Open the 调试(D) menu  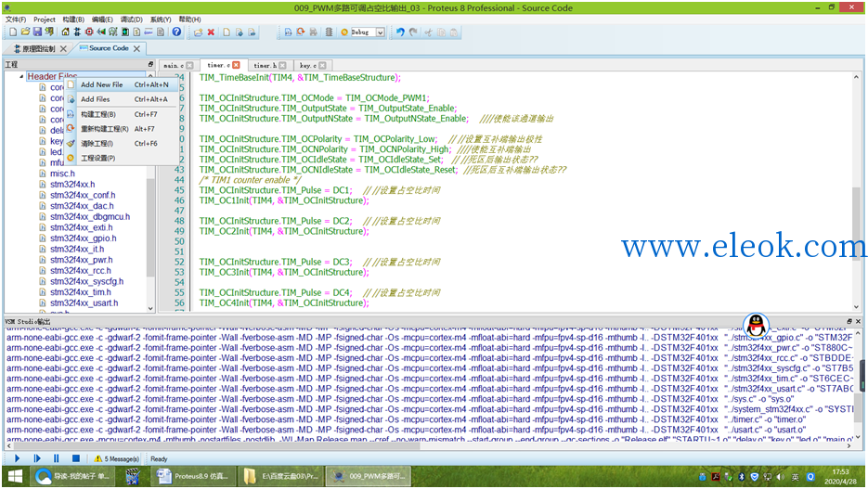(x=131, y=19)
